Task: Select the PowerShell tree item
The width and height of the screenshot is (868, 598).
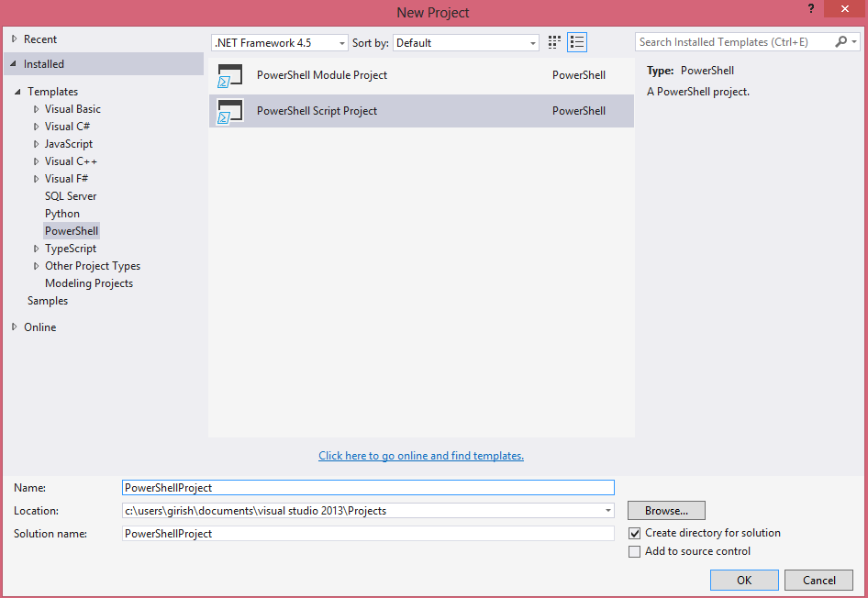Action: point(72,231)
